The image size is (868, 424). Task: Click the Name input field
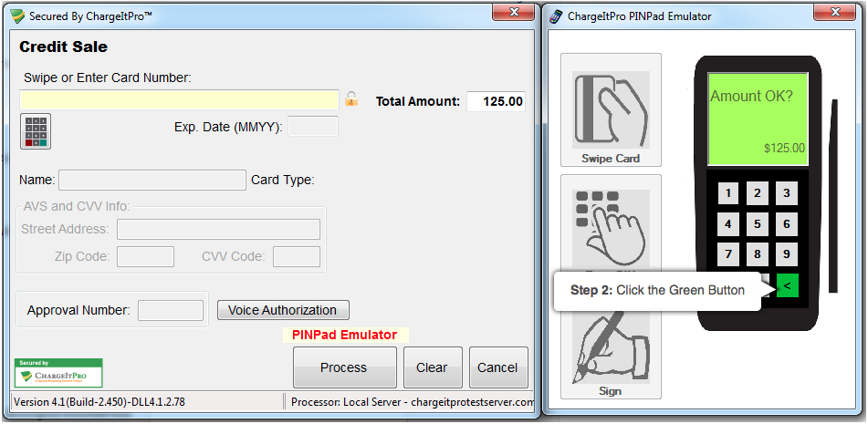click(152, 181)
